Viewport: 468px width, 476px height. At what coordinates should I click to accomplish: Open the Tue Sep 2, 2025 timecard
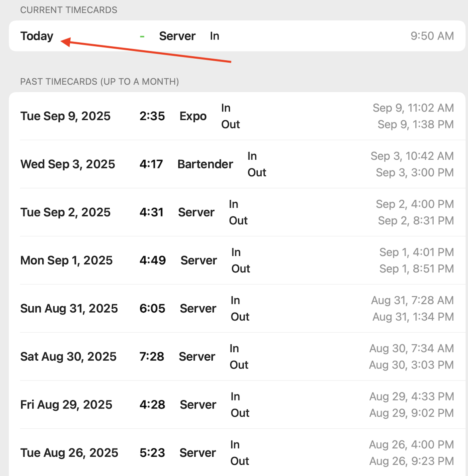pyautogui.click(x=65, y=212)
